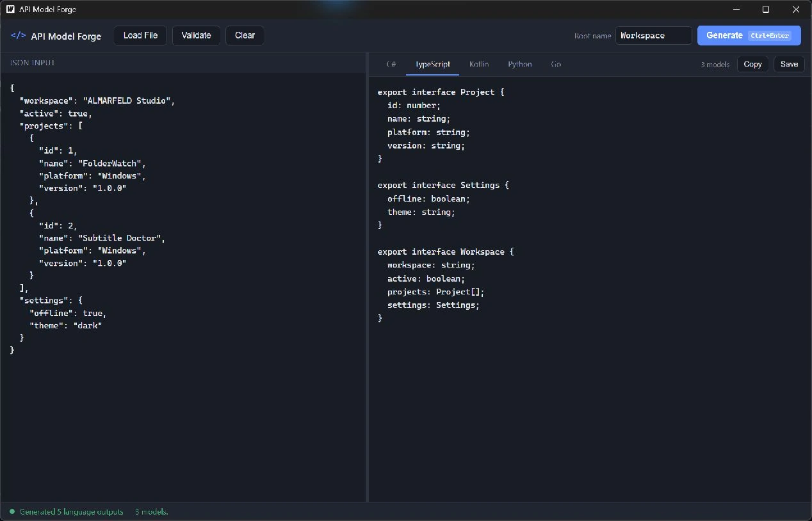
Task: Click the green status dot in the status bar
Action: [x=12, y=511]
